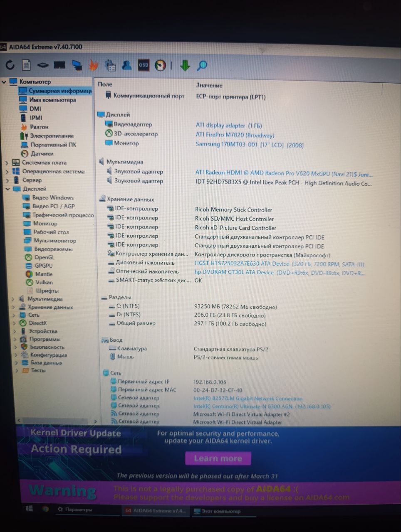Expand the Операционная система node
Viewport: 401px width, 532px height.
7,171
